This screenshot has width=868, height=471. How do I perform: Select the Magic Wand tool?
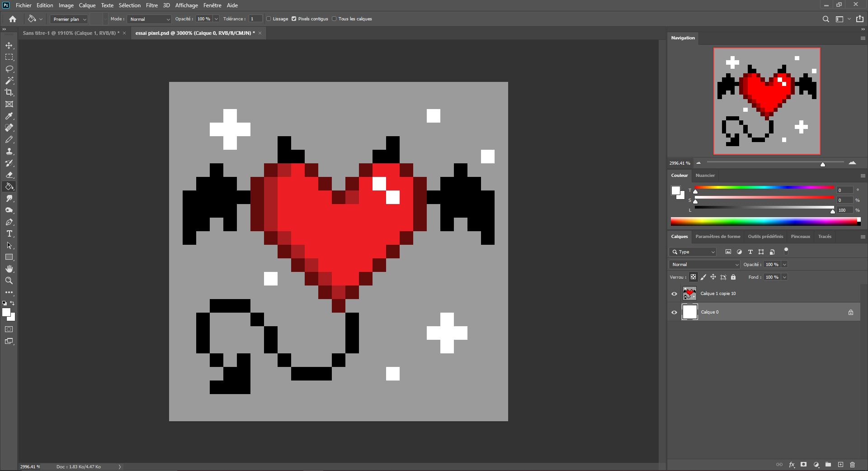click(x=9, y=81)
